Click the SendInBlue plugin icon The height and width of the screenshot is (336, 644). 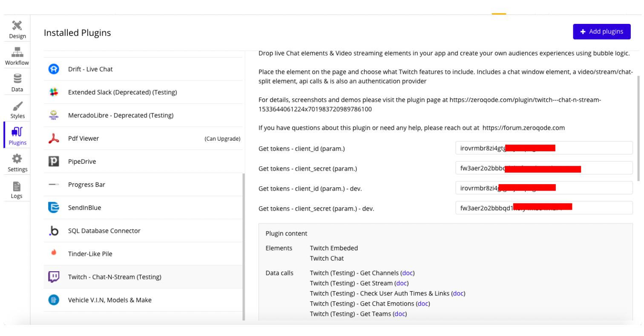(x=54, y=208)
